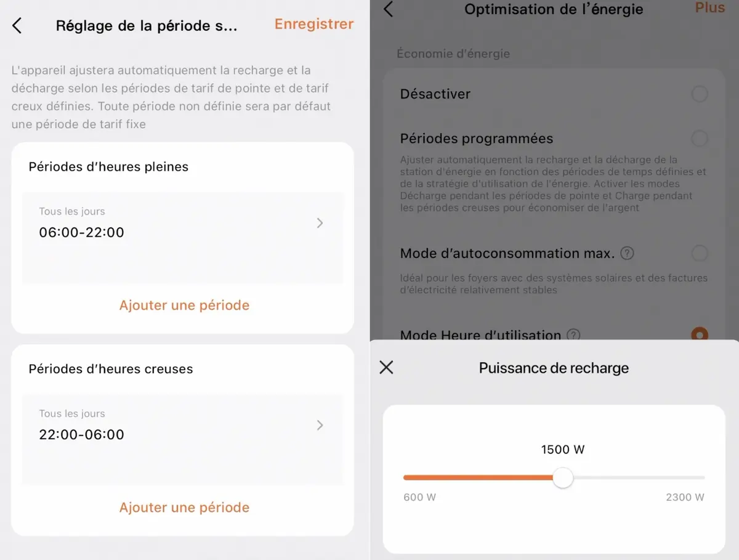Close the Puissance de recharge panel
This screenshot has width=739, height=560.
(x=386, y=368)
